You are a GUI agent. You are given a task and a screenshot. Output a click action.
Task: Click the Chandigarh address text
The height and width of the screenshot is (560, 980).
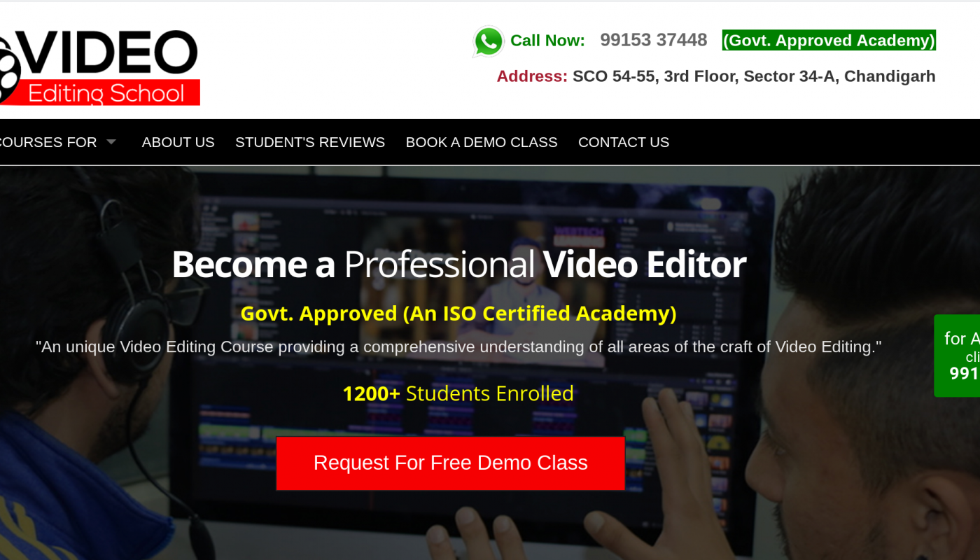pyautogui.click(x=753, y=76)
